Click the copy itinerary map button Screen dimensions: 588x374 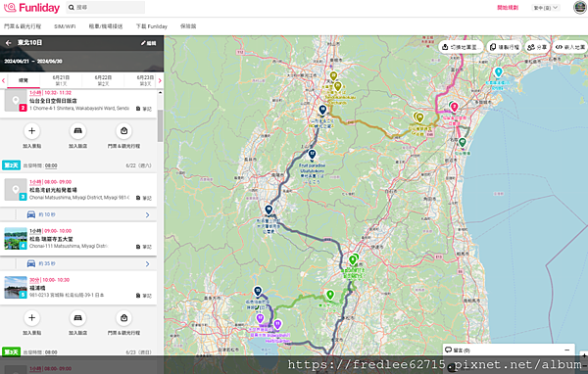coord(505,47)
